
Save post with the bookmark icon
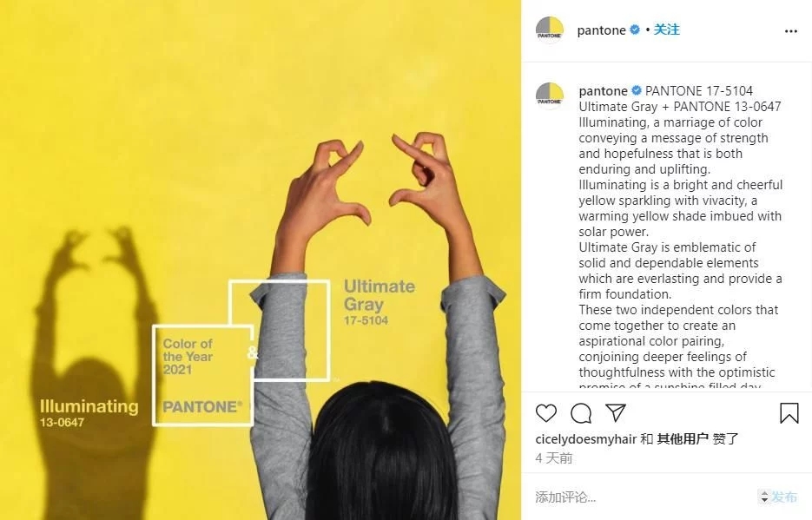tap(789, 413)
